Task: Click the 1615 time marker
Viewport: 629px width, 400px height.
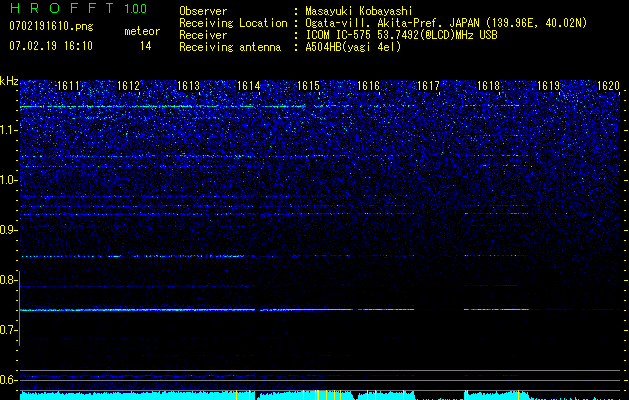Action: [x=309, y=87]
